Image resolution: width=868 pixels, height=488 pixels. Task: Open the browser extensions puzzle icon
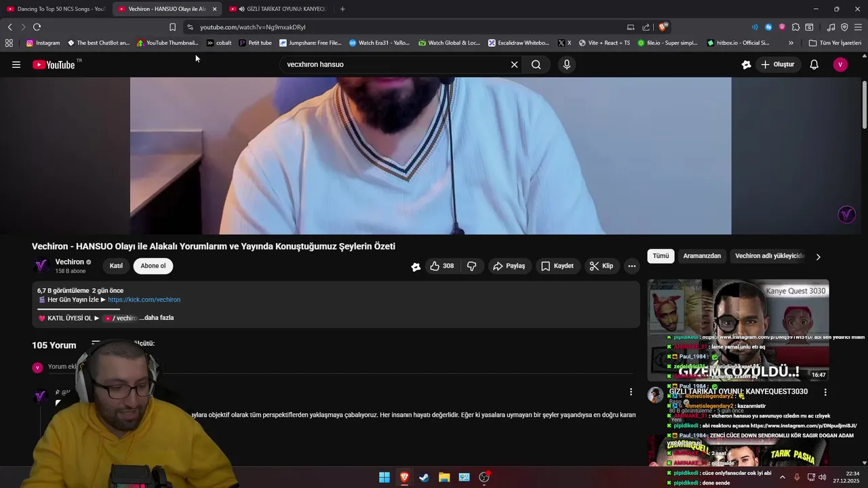pyautogui.click(x=796, y=27)
